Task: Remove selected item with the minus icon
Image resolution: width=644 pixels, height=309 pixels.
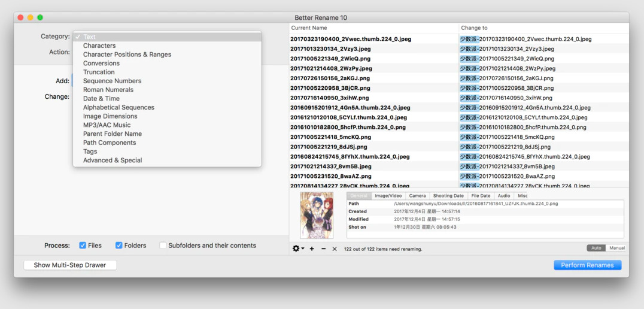Action: tap(323, 249)
